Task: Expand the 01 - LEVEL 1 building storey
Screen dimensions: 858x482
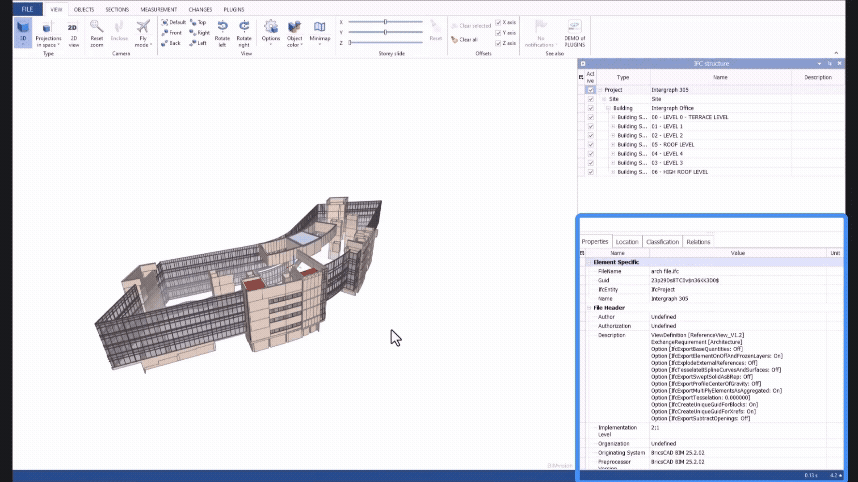Action: [613, 127]
